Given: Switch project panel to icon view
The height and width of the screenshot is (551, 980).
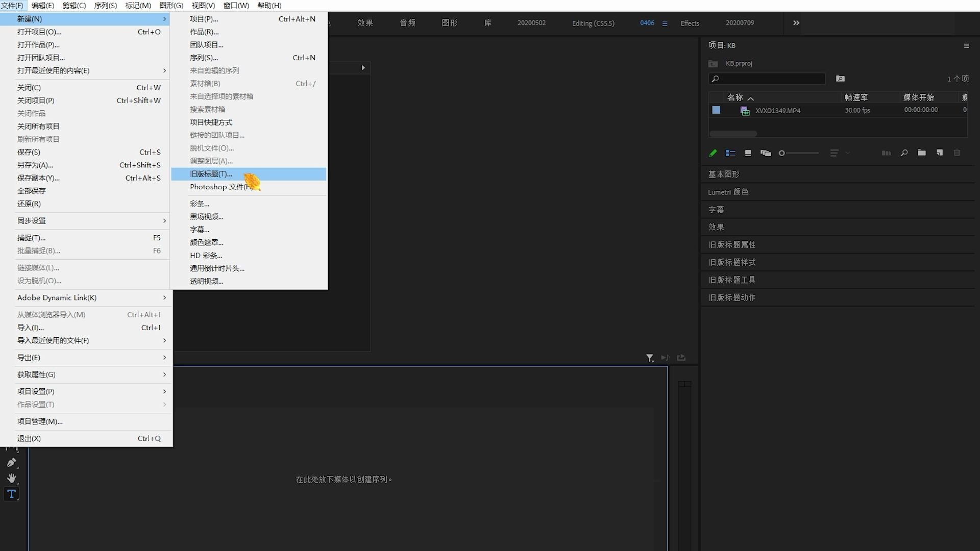Looking at the screenshot, I should [x=748, y=153].
